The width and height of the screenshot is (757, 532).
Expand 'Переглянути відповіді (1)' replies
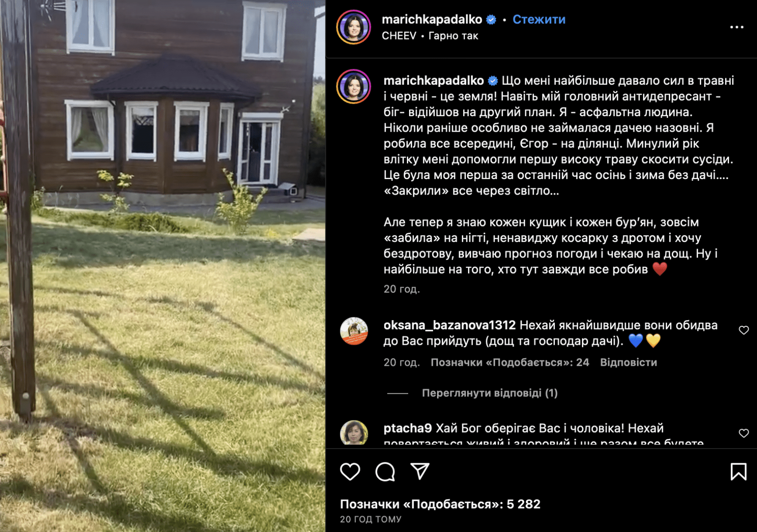(489, 393)
